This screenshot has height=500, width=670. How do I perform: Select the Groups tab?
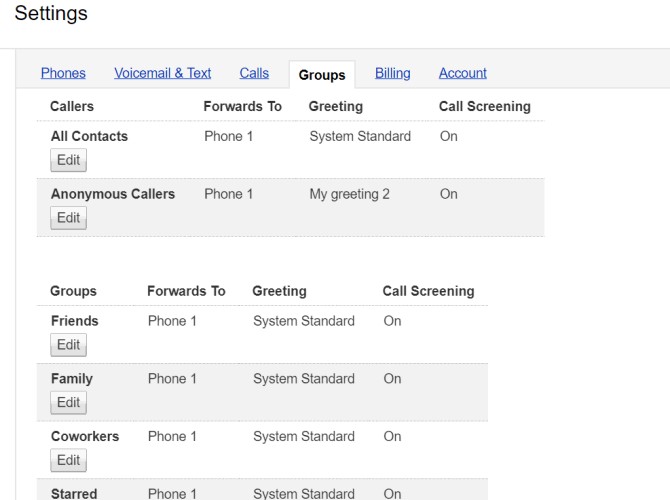pyautogui.click(x=322, y=75)
